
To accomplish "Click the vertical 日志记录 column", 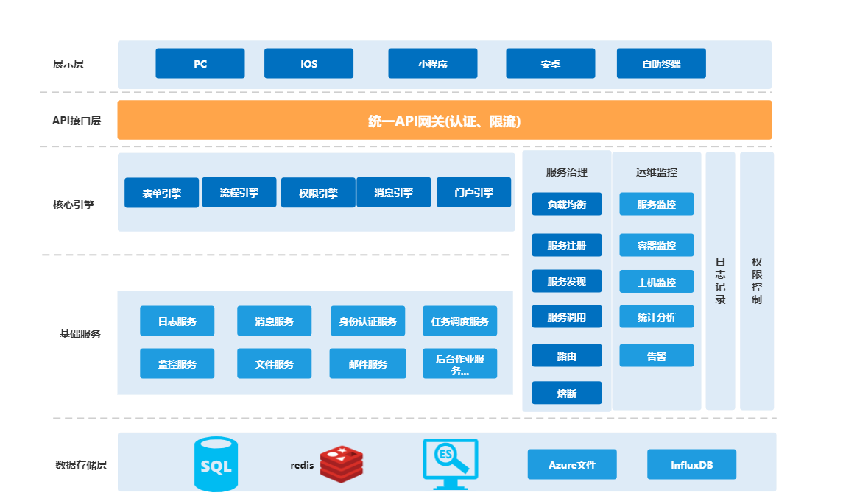I will (x=720, y=280).
